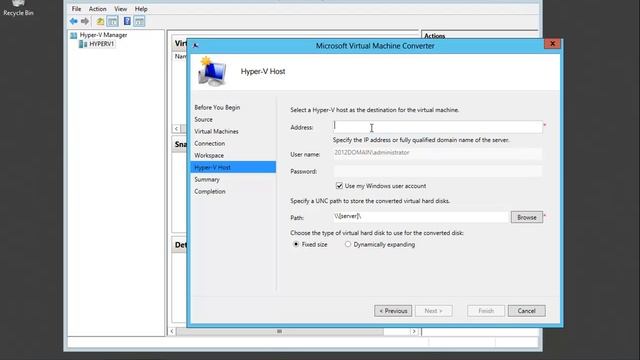Click the bottom horizontal scrollbar thumb in Hyper-V Manager
This screenshot has width=640, height=360.
point(280,331)
